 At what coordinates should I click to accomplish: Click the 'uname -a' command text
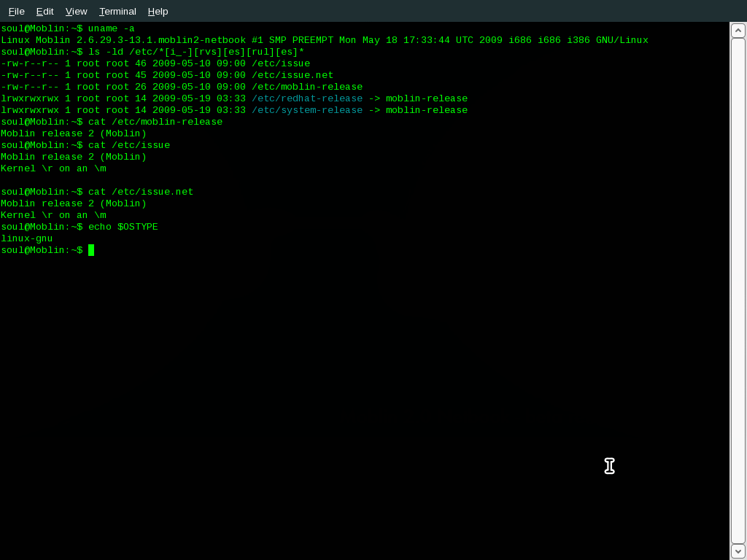coord(112,28)
